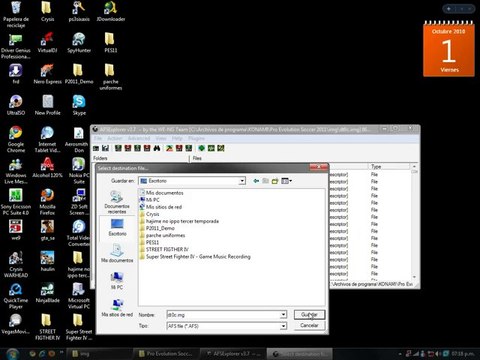Open the File menu in AFSExplorer
Screen dimensions: 480x360
point(98,138)
